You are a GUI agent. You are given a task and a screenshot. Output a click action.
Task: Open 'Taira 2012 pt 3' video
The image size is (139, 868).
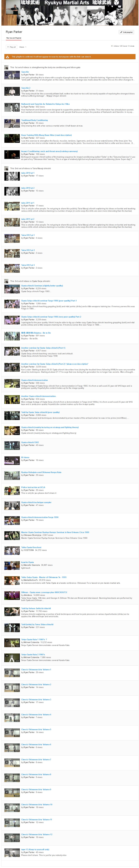click(x=28, y=265)
